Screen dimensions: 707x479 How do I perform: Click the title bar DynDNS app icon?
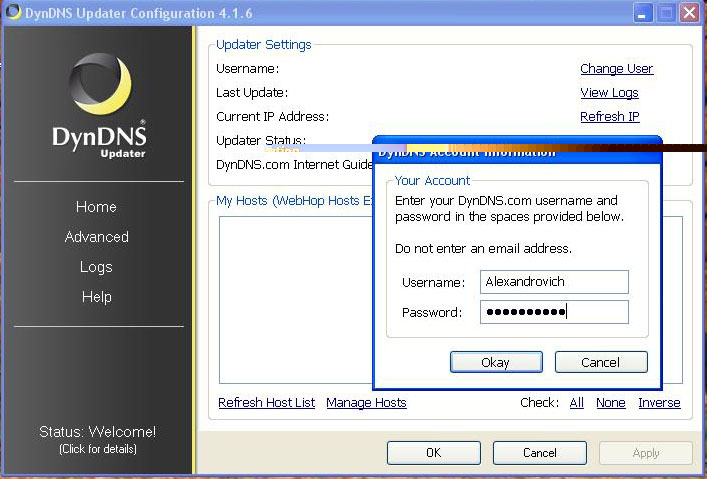(x=13, y=12)
